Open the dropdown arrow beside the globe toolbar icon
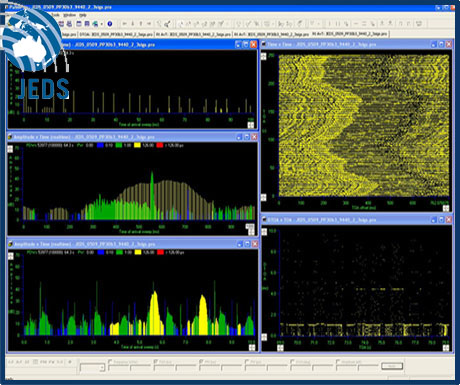This screenshot has width=460, height=385. pyautogui.click(x=101, y=24)
